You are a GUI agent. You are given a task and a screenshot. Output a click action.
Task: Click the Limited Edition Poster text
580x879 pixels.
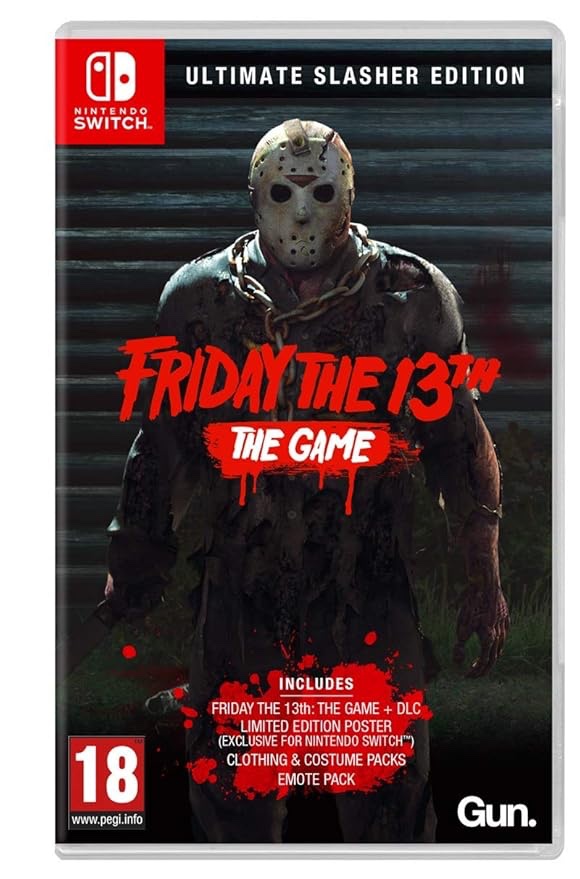pos(316,727)
